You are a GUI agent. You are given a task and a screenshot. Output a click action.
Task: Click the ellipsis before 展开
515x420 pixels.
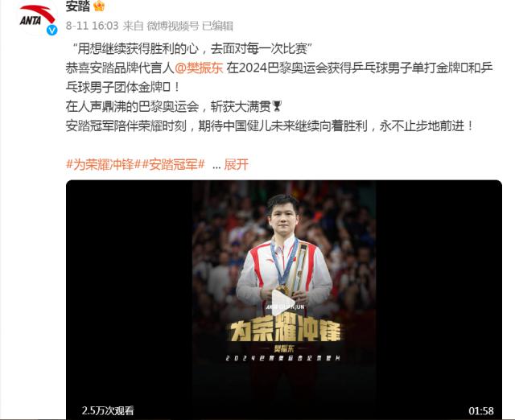coord(216,167)
